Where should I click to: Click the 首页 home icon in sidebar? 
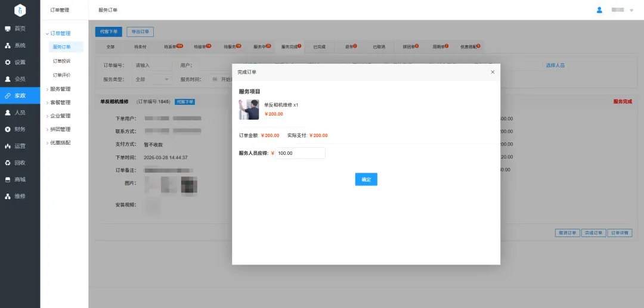[x=8, y=29]
